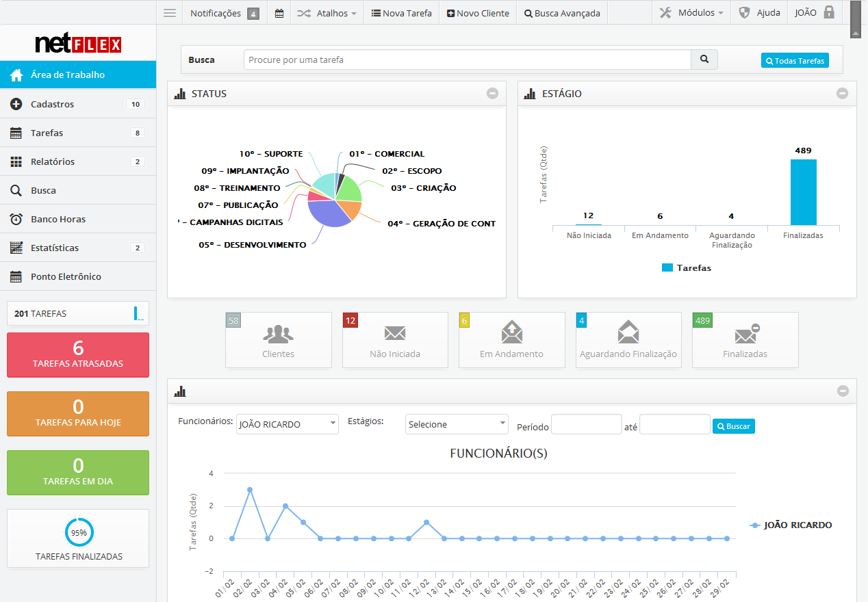Toggle Tarefas series in ESTÁGIO chart legend
The image size is (868, 602).
pos(687,268)
